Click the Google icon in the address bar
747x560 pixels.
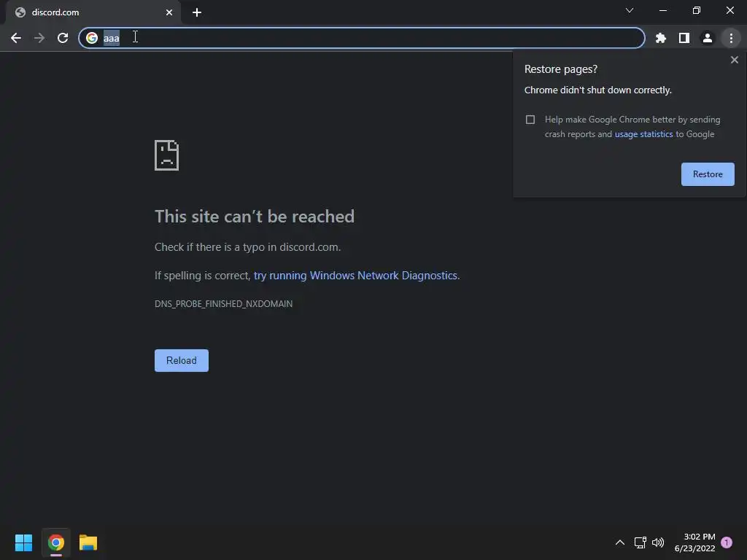pyautogui.click(x=92, y=38)
